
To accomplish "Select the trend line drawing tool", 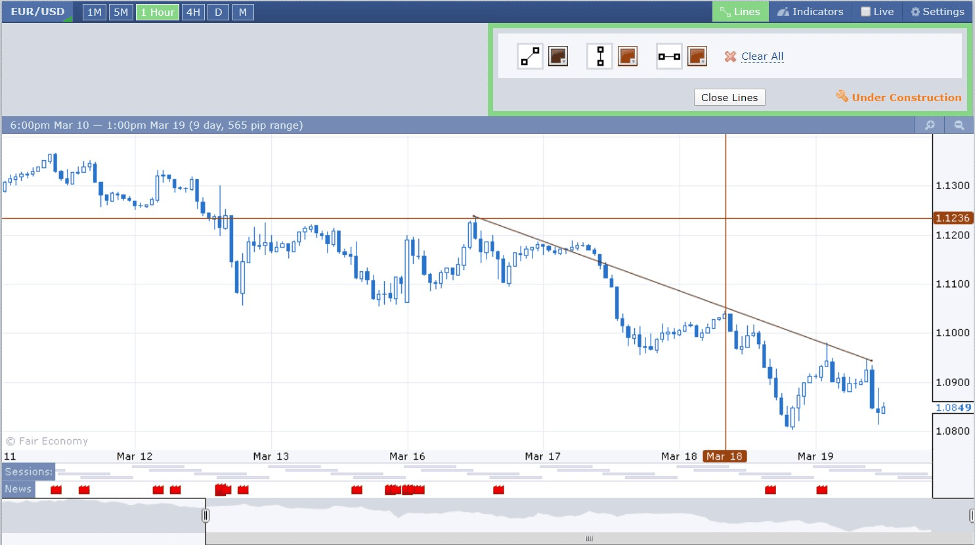I will [530, 57].
